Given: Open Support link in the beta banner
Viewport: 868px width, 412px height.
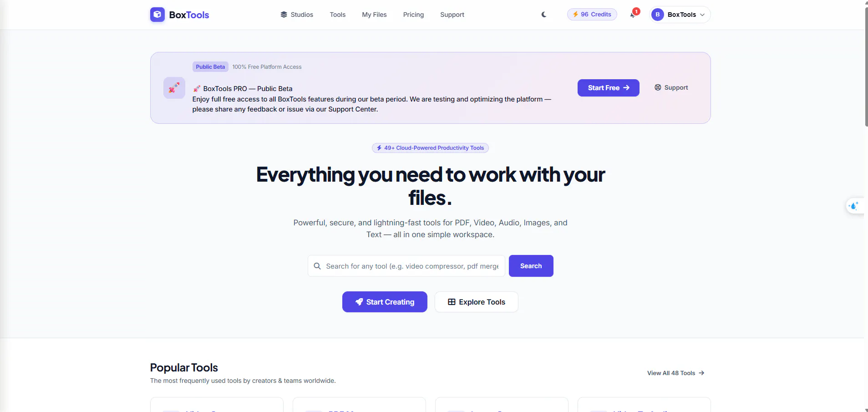Looking at the screenshot, I should [671, 87].
